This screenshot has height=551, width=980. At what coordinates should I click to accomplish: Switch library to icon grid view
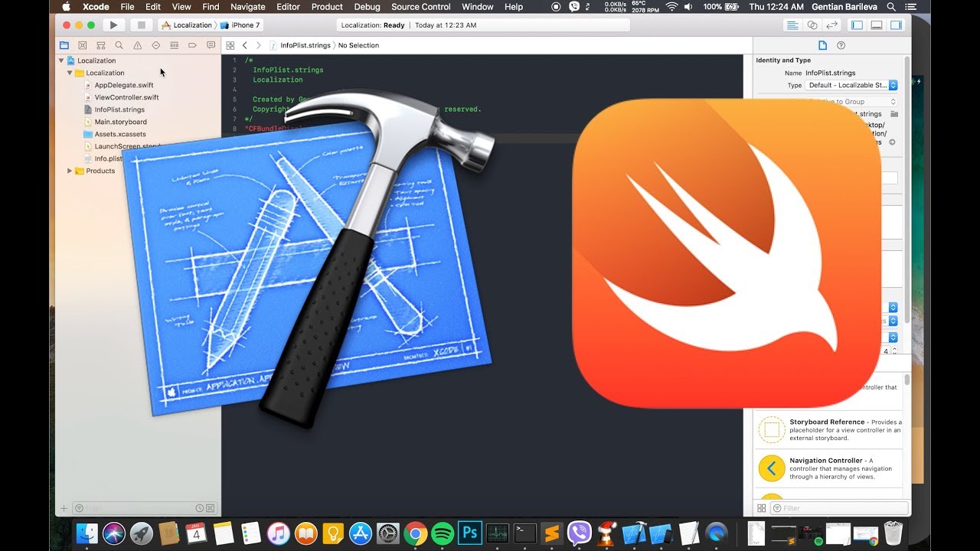point(761,507)
